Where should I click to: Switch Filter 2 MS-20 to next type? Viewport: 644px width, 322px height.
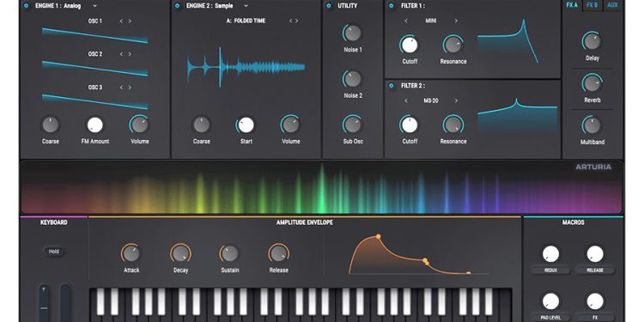point(456,100)
